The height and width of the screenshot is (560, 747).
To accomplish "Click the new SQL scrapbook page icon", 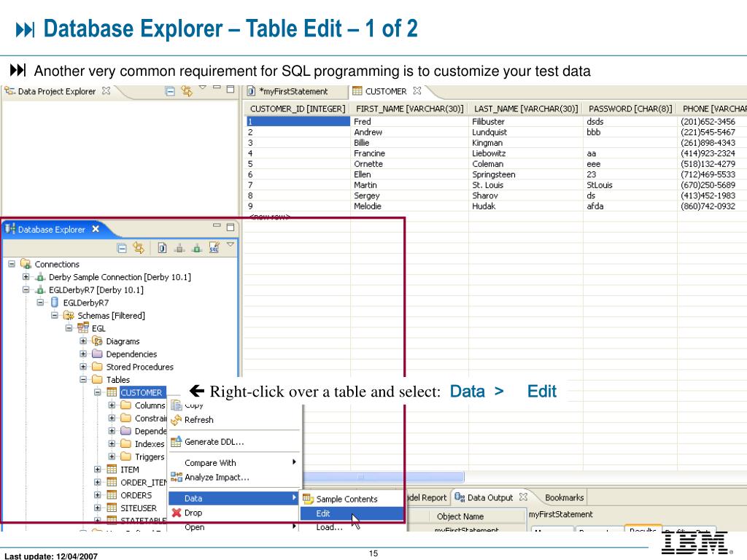I will [x=162, y=248].
